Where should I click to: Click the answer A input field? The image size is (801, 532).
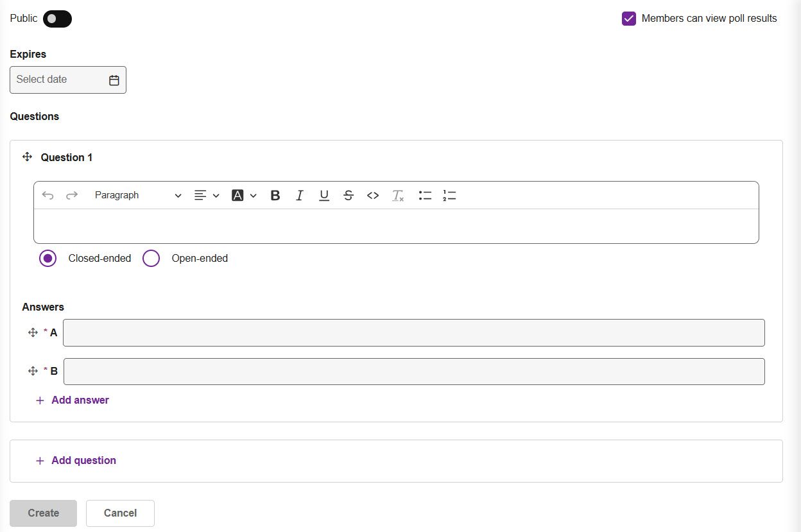coord(413,333)
